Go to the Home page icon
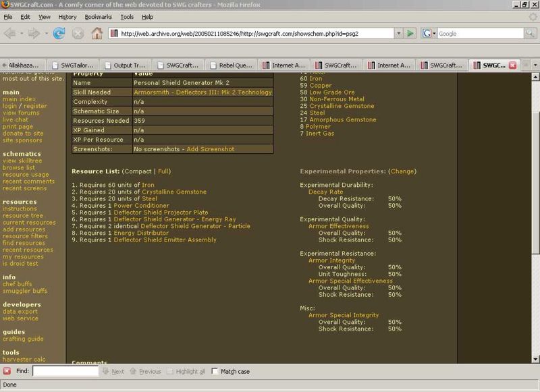The height and width of the screenshot is (392, 540). pos(97,32)
